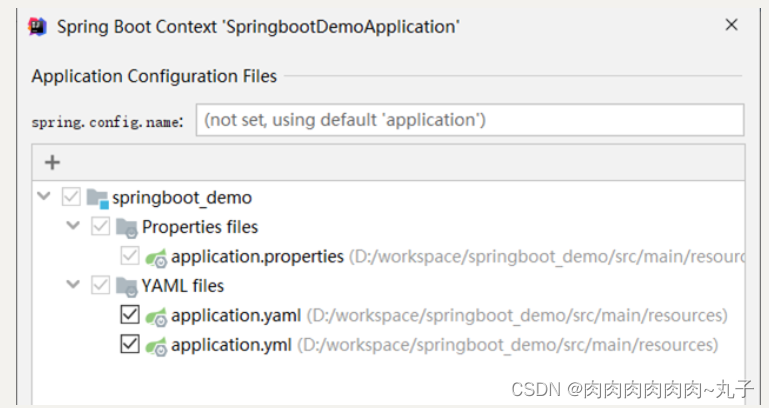Close the Spring Boot Context dialog
Viewport: 769px width, 408px height.
tap(732, 25)
